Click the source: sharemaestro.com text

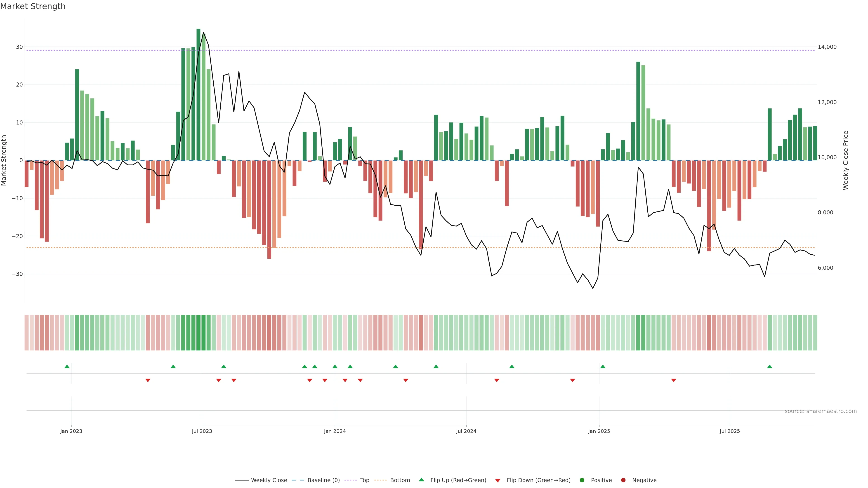pos(821,411)
